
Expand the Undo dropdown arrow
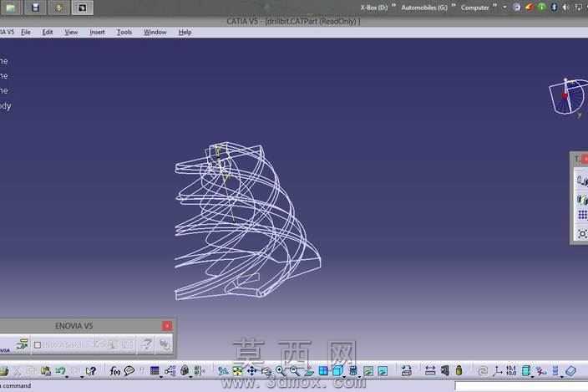click(67, 376)
